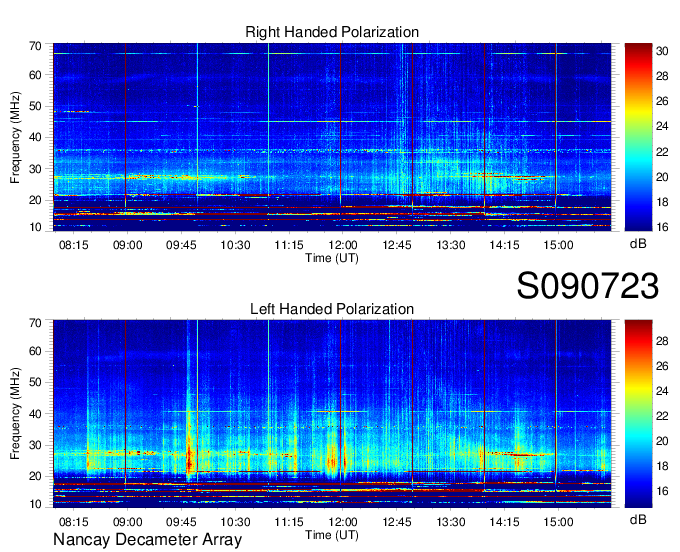Click the lower plot's 'Time (UT)' axis label
680x552 pixels.
pyautogui.click(x=332, y=535)
